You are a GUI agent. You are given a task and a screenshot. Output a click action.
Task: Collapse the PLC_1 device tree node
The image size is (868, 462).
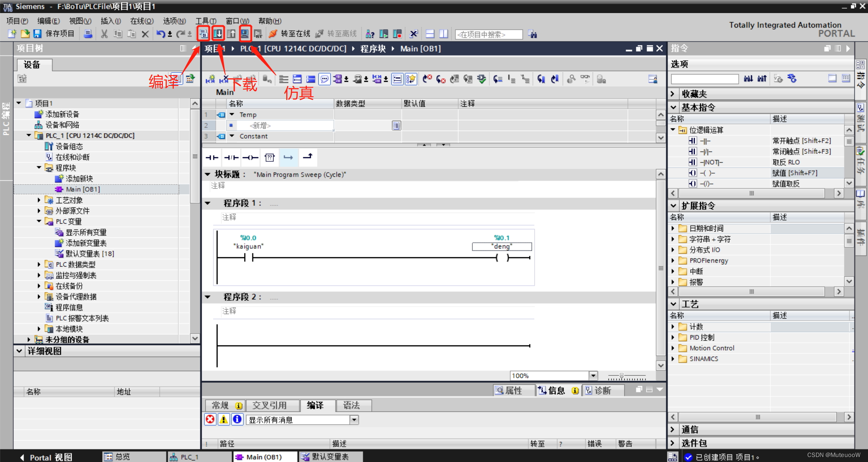pyautogui.click(x=29, y=135)
